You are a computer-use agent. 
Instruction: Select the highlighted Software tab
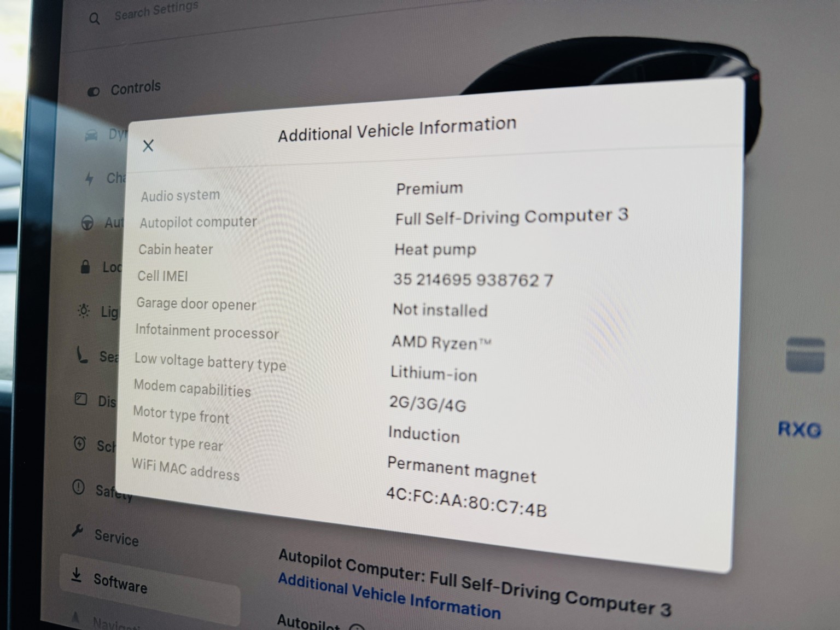[x=120, y=583]
